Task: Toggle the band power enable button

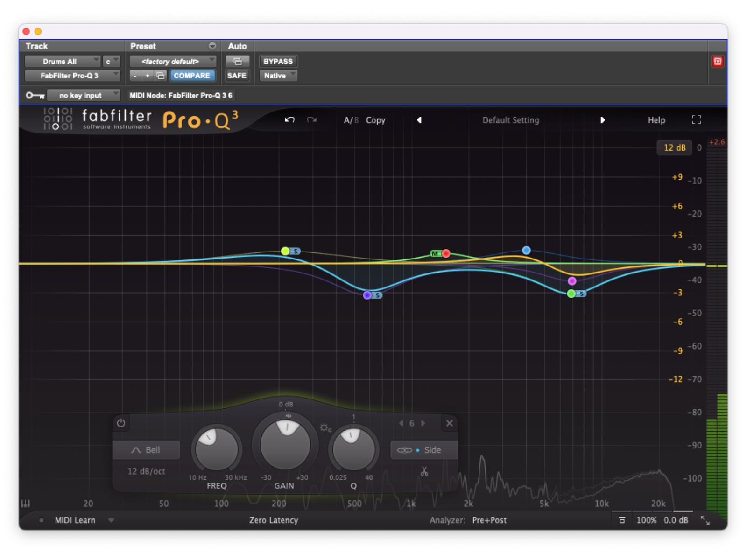Action: 121,423
